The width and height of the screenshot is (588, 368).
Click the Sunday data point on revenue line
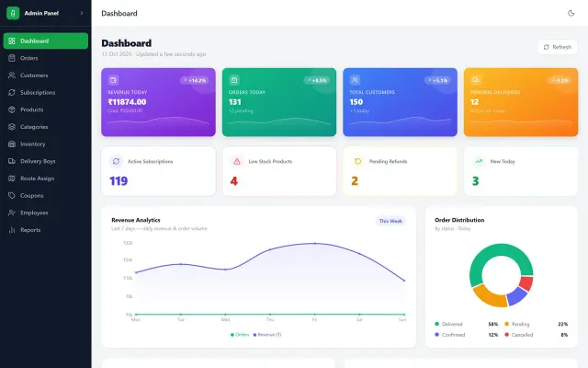[404, 281]
